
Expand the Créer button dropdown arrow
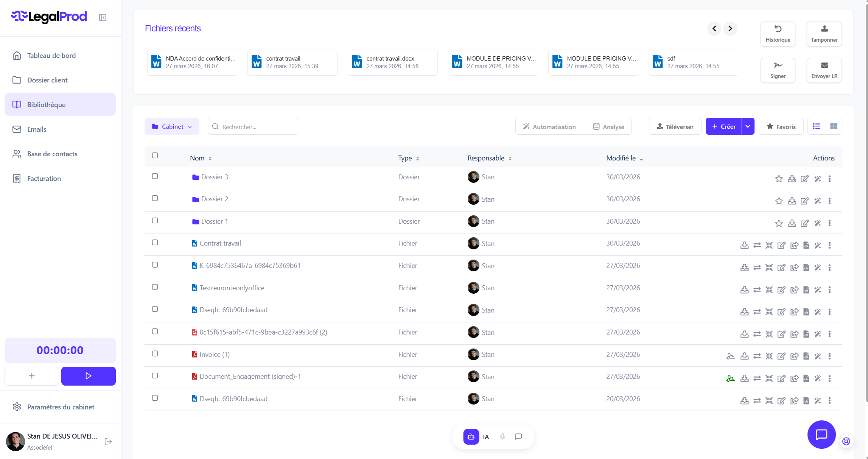point(748,126)
